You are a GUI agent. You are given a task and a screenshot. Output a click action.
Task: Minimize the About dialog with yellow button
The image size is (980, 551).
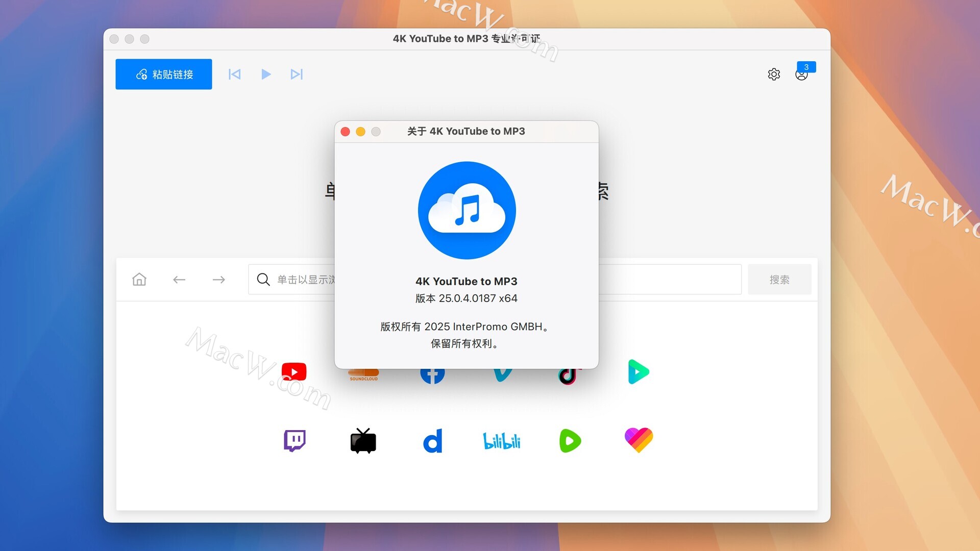(360, 132)
